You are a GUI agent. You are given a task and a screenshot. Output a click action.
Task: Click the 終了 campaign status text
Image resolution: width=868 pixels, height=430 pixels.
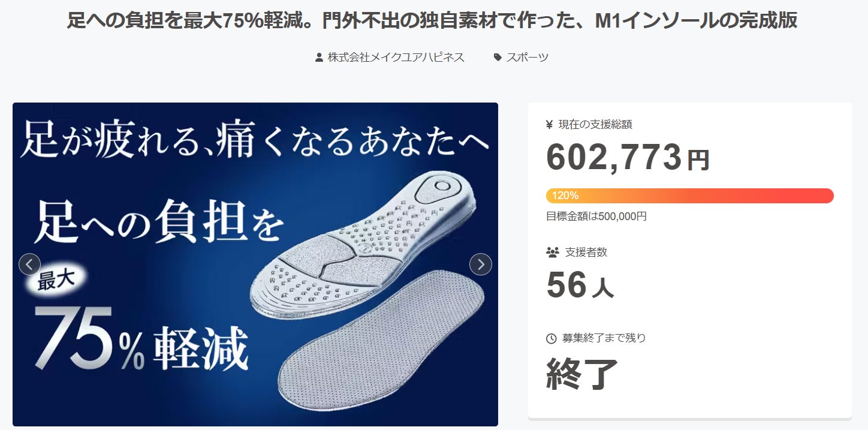582,373
